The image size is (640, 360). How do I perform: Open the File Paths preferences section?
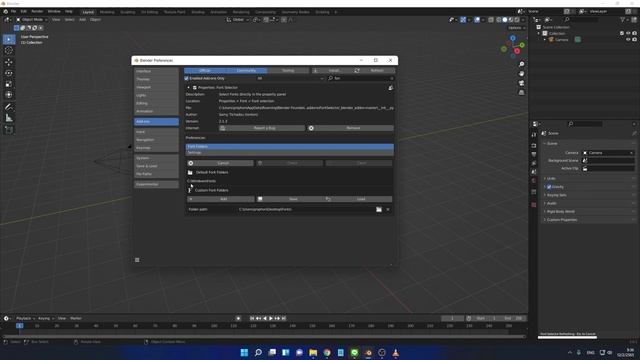(x=156, y=174)
